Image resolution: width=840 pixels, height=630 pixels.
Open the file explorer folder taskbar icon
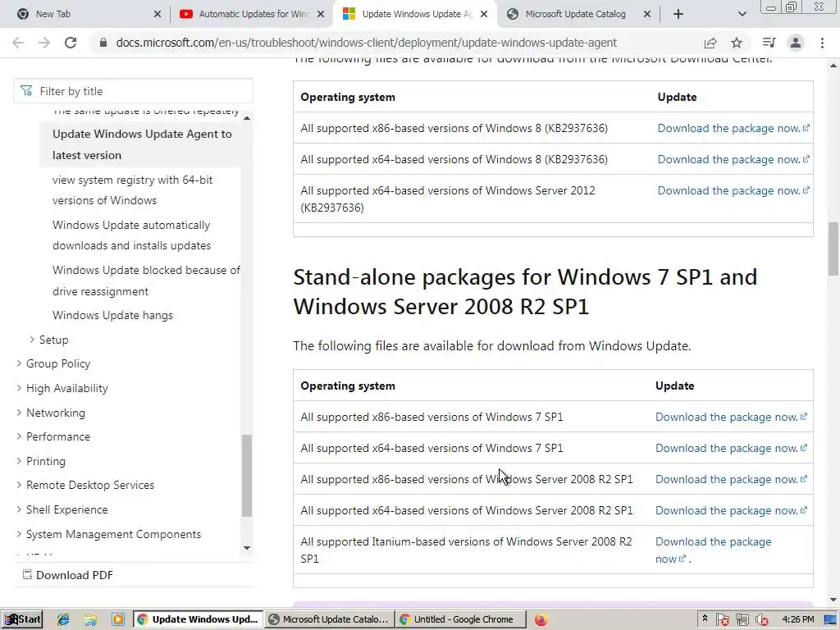coord(90,620)
